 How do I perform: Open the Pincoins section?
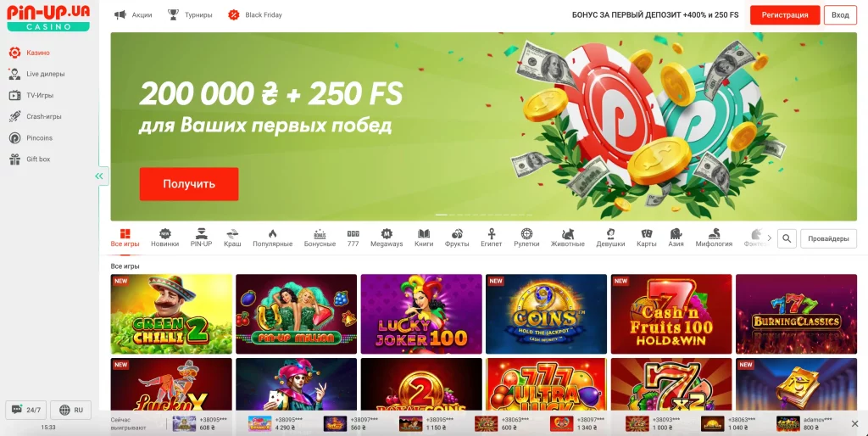31,138
